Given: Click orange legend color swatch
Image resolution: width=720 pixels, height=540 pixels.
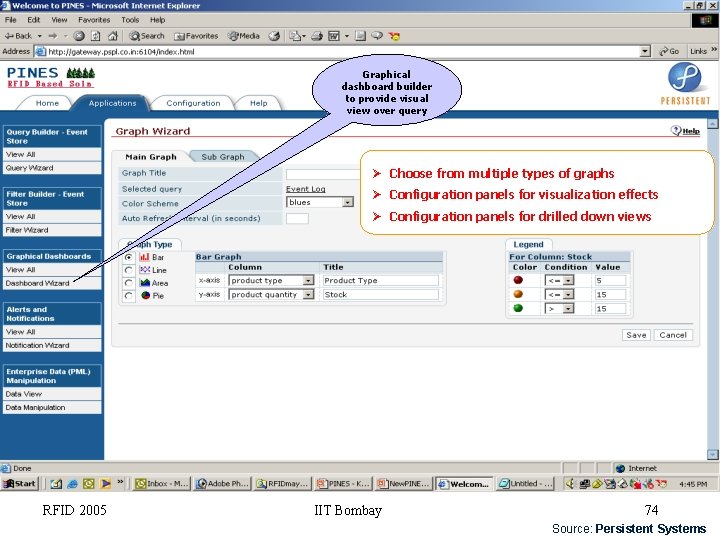Looking at the screenshot, I should [518, 294].
